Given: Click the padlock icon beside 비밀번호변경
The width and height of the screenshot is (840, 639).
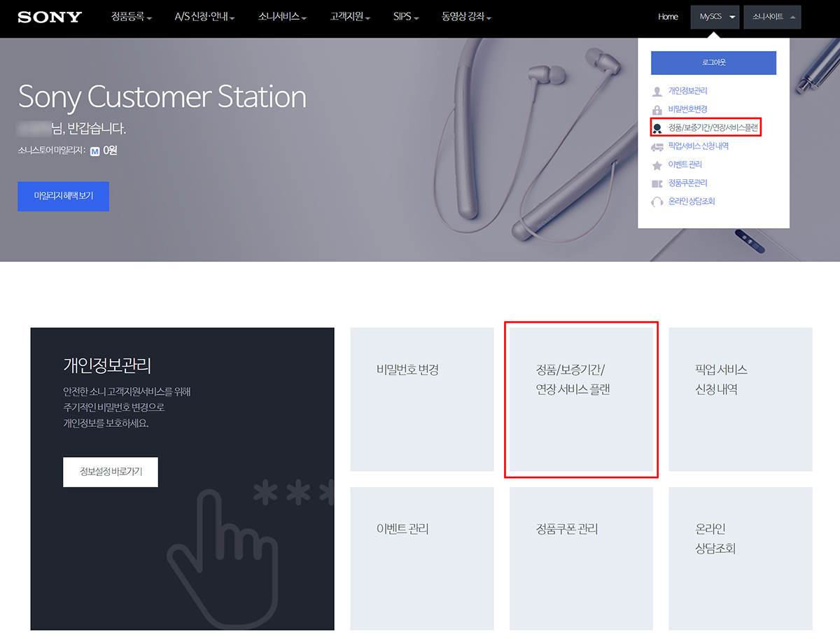Looking at the screenshot, I should 657,110.
